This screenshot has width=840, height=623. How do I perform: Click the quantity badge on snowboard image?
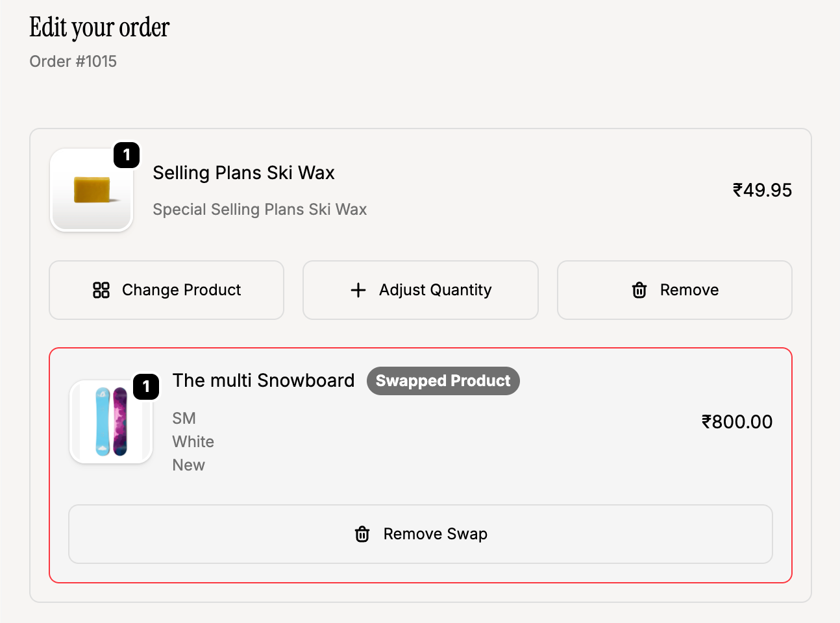coord(146,387)
